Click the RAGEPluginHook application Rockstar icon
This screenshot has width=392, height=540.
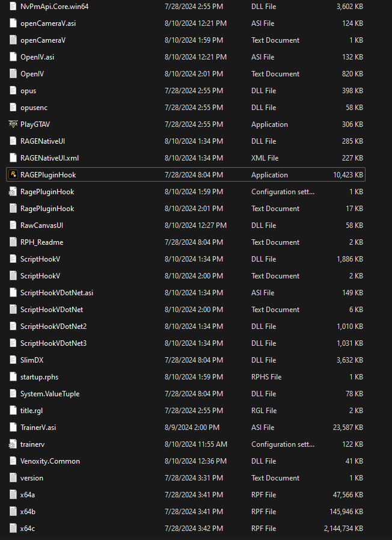point(13,175)
